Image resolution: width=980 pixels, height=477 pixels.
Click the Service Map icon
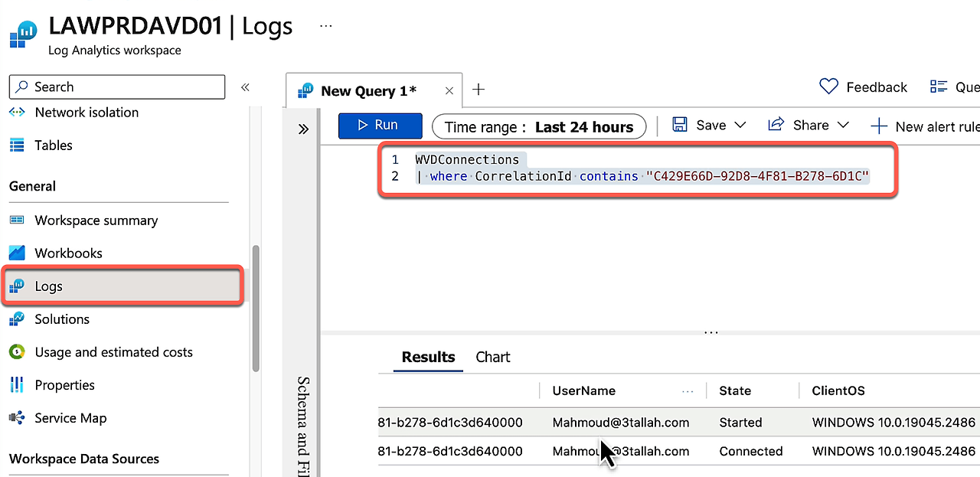click(17, 418)
